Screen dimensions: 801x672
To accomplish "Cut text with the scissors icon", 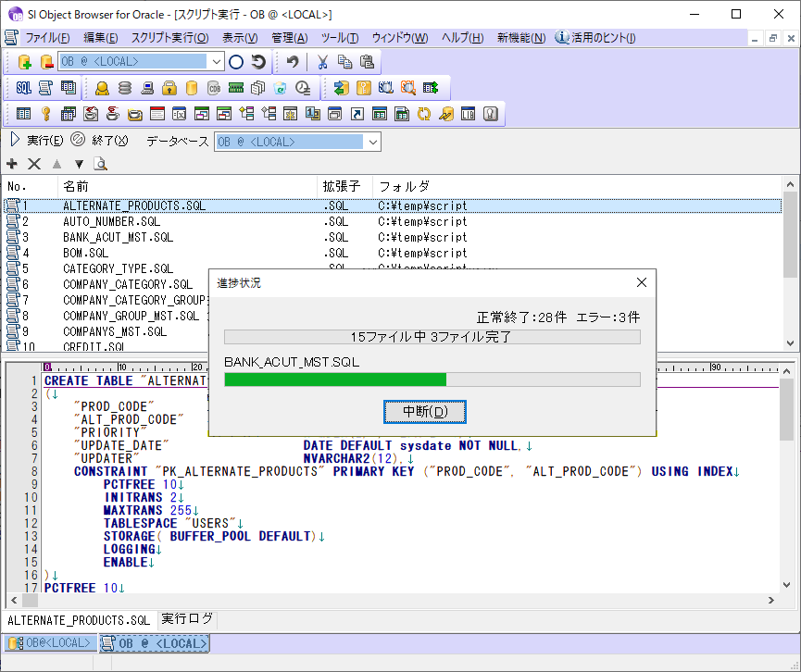I will (x=323, y=62).
